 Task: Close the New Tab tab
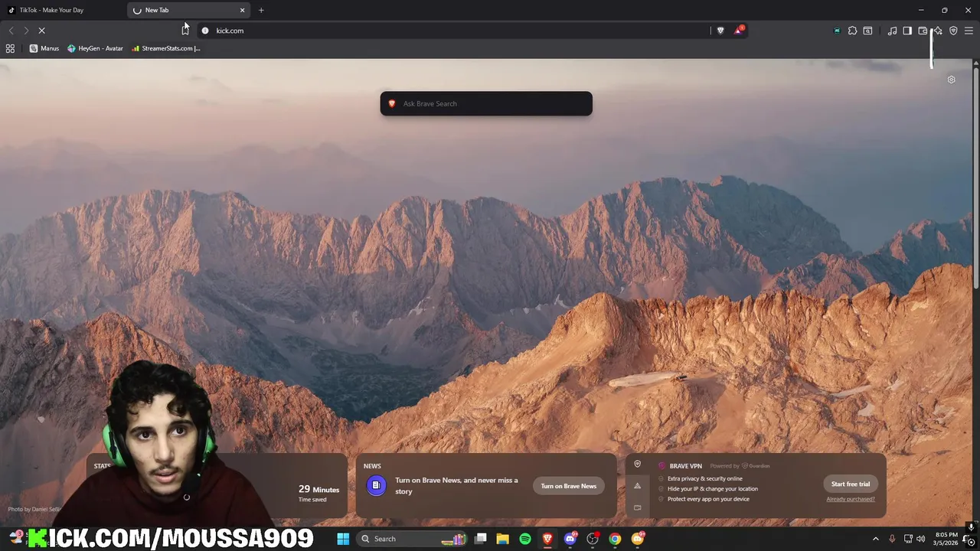(x=243, y=10)
